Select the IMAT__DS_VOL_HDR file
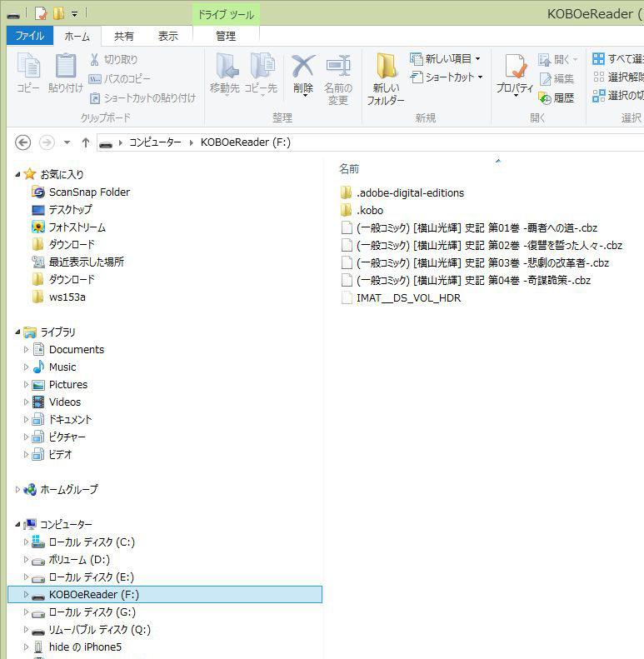Screen dimensions: 644x659 tap(401, 298)
